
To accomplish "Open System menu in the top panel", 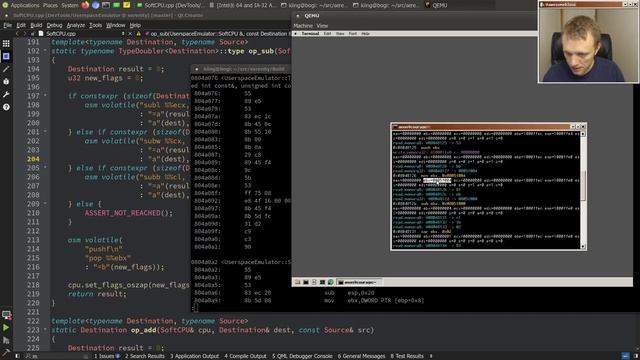I will pyautogui.click(x=70, y=5).
